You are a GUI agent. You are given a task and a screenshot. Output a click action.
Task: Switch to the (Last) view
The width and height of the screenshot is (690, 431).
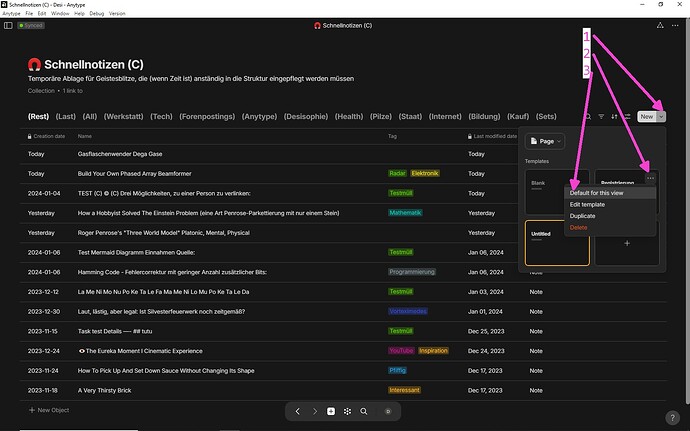coord(66,117)
